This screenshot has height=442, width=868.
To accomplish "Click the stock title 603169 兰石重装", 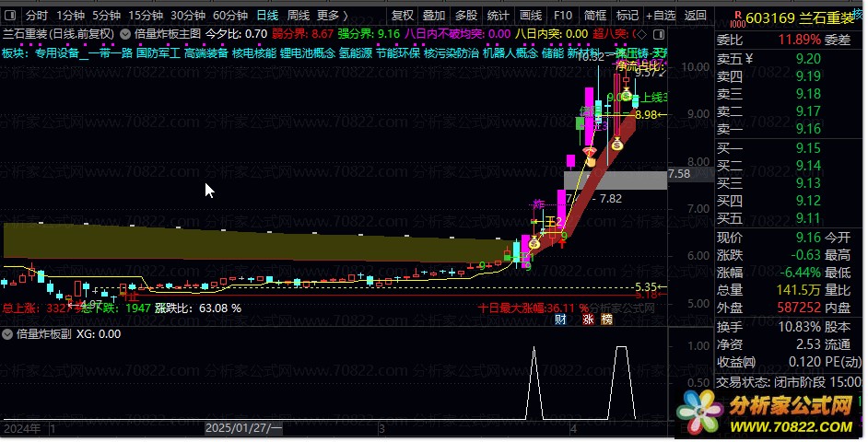I will tap(801, 18).
